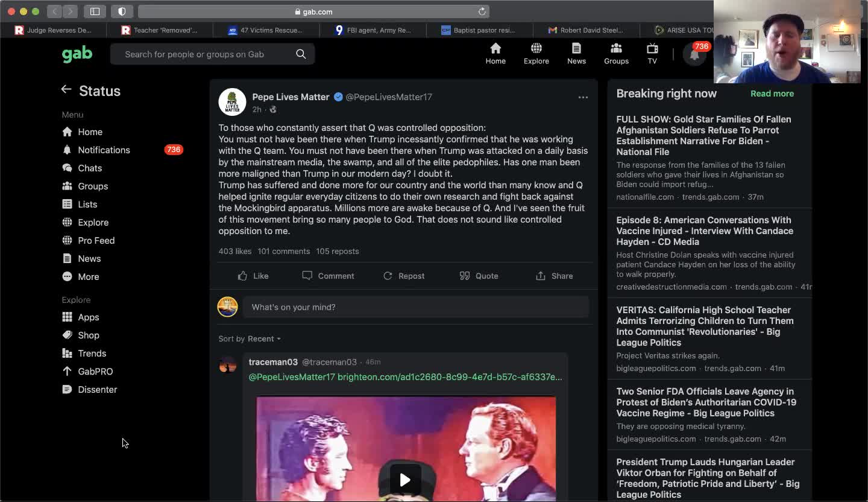The height and width of the screenshot is (502, 868).
Task: Switch to the 'FBI agent, Army Re...' tab
Action: coord(373,30)
